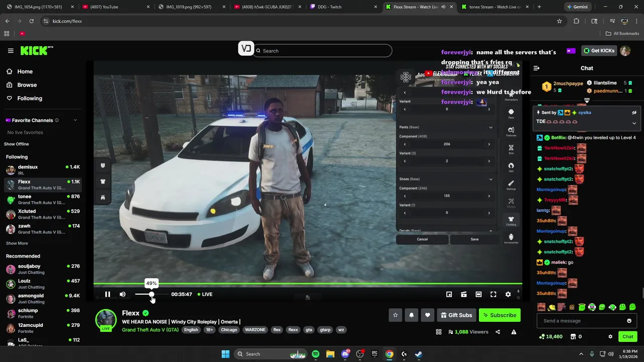Image resolution: width=644 pixels, height=362 pixels.
Task: Switch to the DDG - Twitch tab
Action: pyautogui.click(x=343, y=7)
